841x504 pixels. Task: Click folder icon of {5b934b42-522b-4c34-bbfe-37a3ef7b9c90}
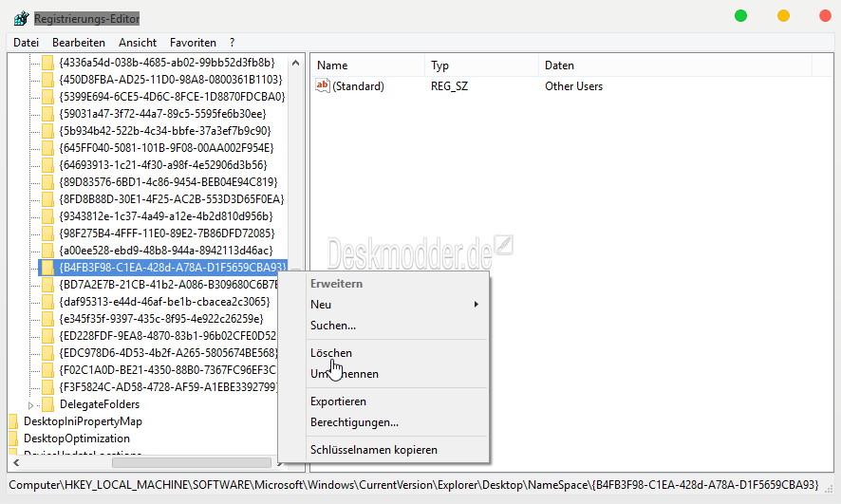click(47, 131)
